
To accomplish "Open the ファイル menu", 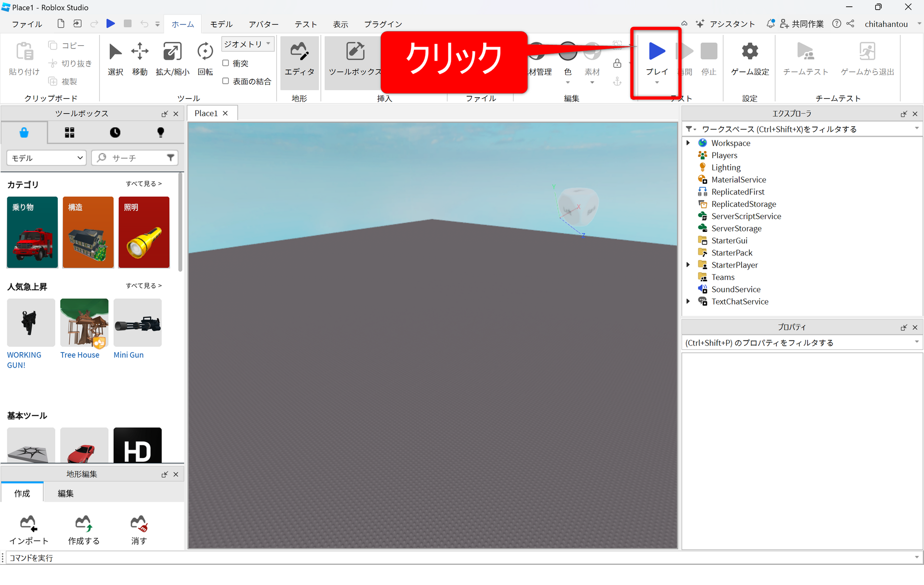I will pyautogui.click(x=27, y=24).
